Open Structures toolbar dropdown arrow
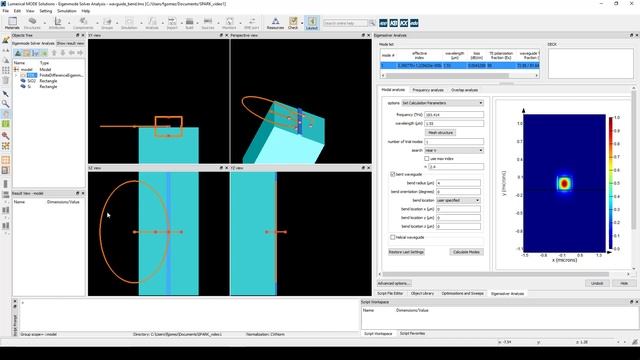The image size is (640, 360). pyautogui.click(x=44, y=23)
